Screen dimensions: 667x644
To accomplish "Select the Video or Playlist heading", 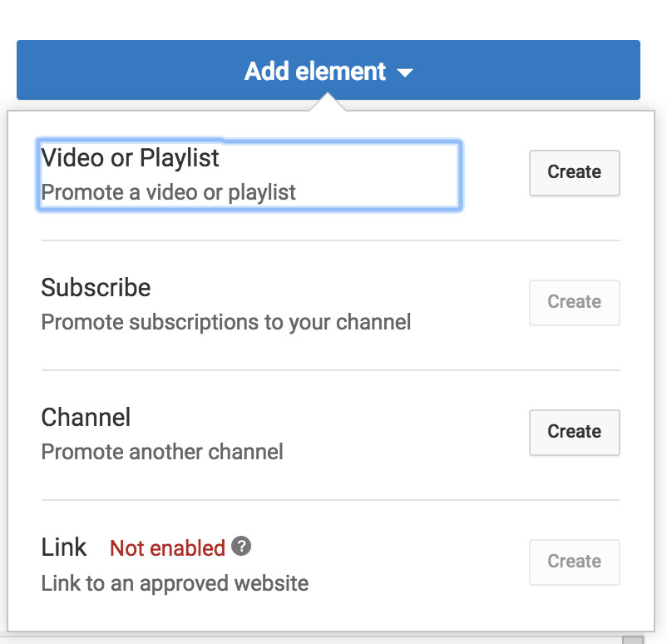I will click(131, 157).
